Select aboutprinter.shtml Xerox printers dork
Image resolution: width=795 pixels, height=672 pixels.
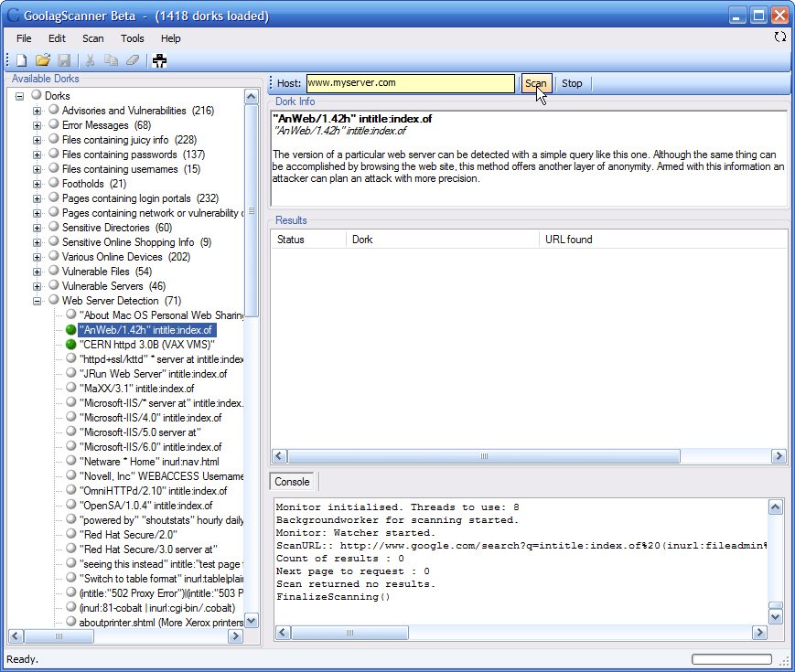click(x=161, y=623)
